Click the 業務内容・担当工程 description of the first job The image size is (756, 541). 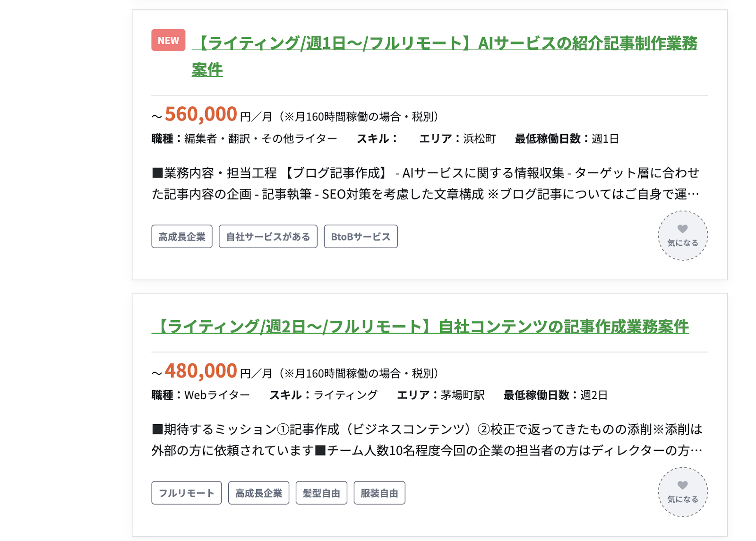coord(426,183)
